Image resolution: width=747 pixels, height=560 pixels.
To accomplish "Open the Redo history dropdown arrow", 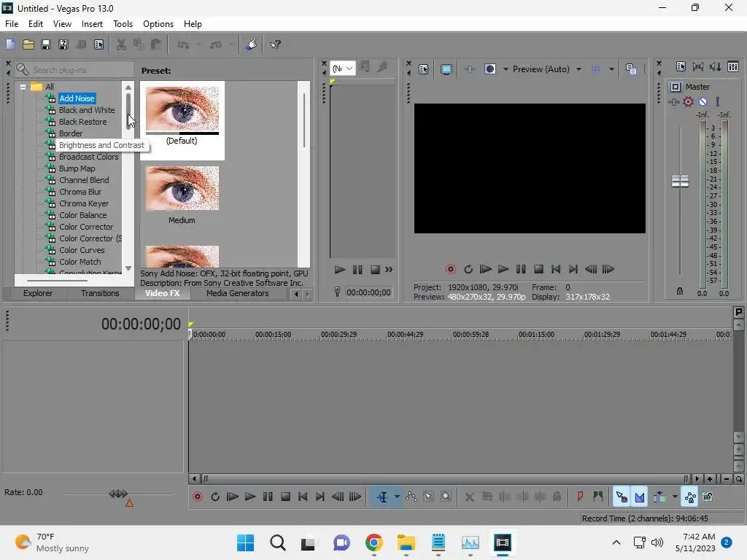I will coord(231,44).
